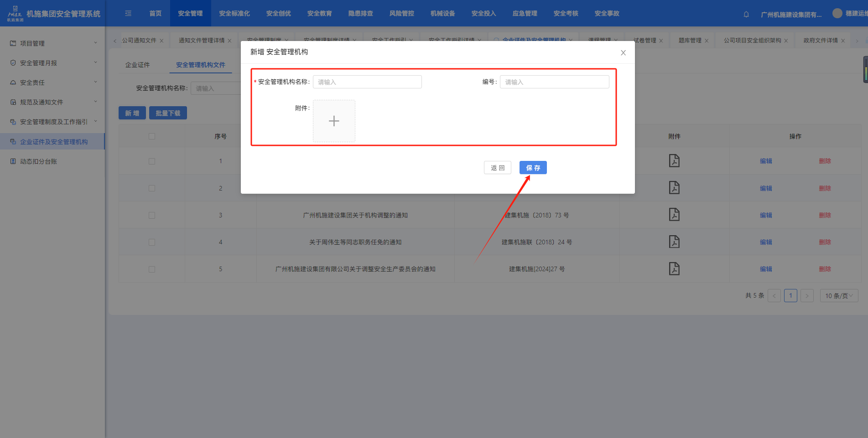Viewport: 868px width, 438px height.
Task: Tick the checkbox for row 3
Action: point(152,215)
